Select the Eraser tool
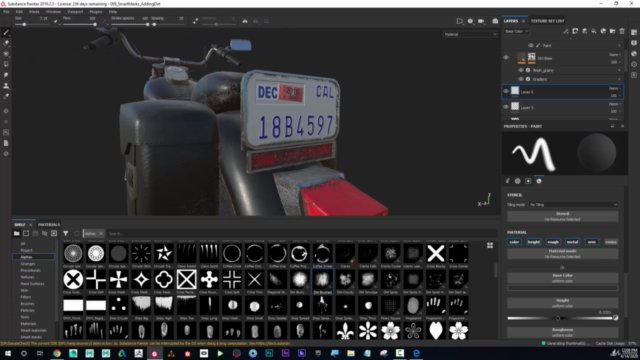640x360 pixels. click(6, 43)
